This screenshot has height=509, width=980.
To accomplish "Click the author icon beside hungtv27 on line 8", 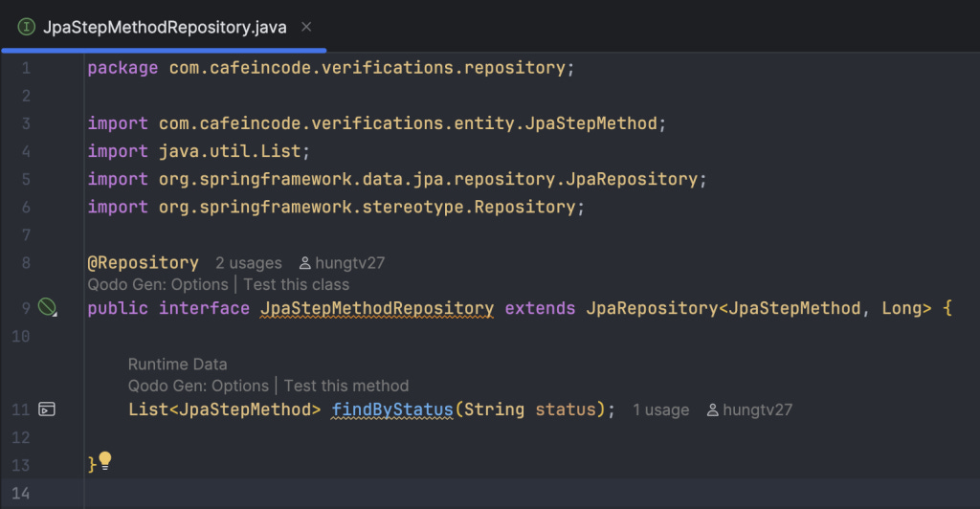I will (x=305, y=263).
